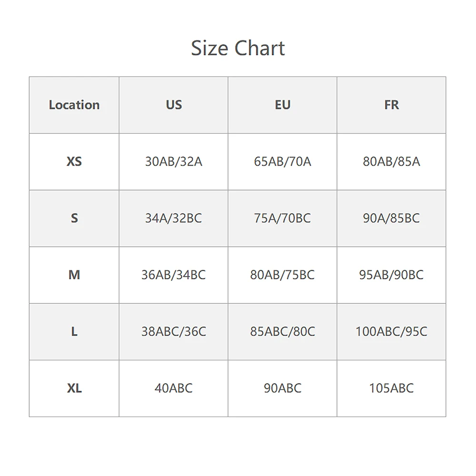The height and width of the screenshot is (476, 476).
Task: Click the M row label
Action: pyautogui.click(x=74, y=275)
